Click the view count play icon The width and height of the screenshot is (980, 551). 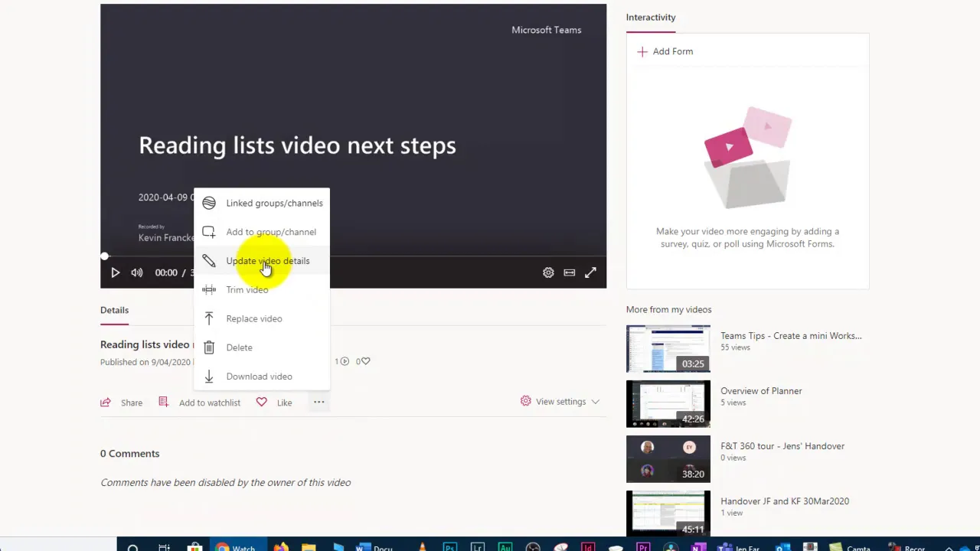point(345,361)
